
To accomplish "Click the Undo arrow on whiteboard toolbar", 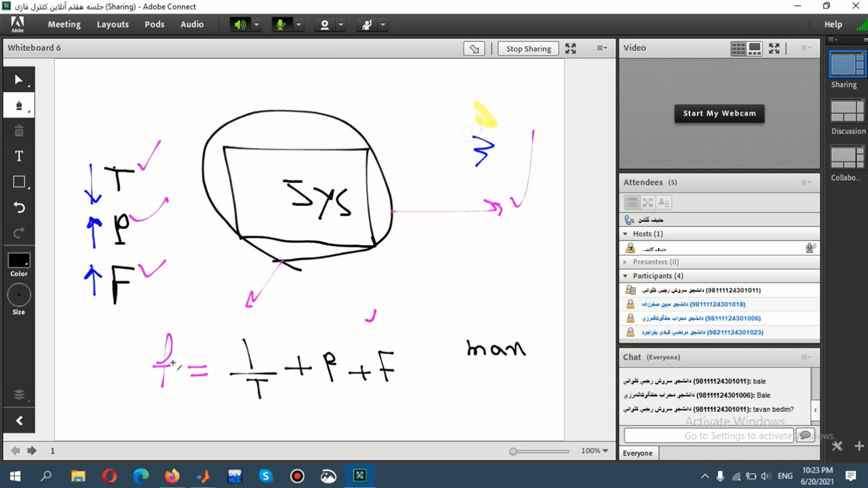I will 19,207.
